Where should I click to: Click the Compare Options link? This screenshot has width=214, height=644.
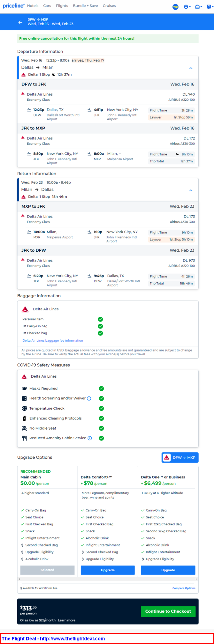[x=184, y=588]
